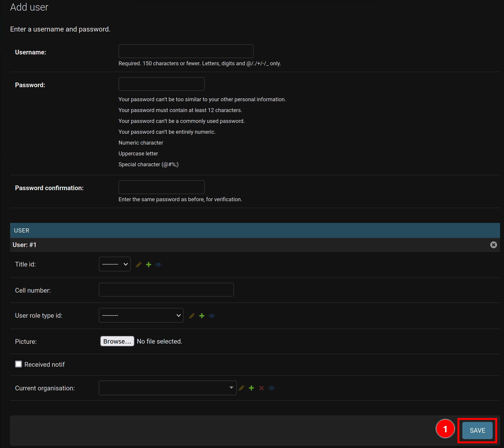The width and height of the screenshot is (504, 448).
Task: Edit selected Title id with pencil icon
Action: tap(139, 265)
